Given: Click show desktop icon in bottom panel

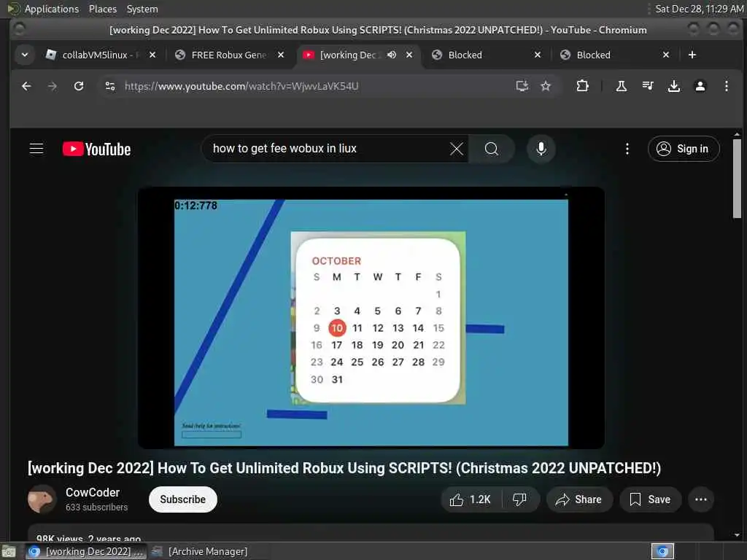Looking at the screenshot, I should 9,552.
